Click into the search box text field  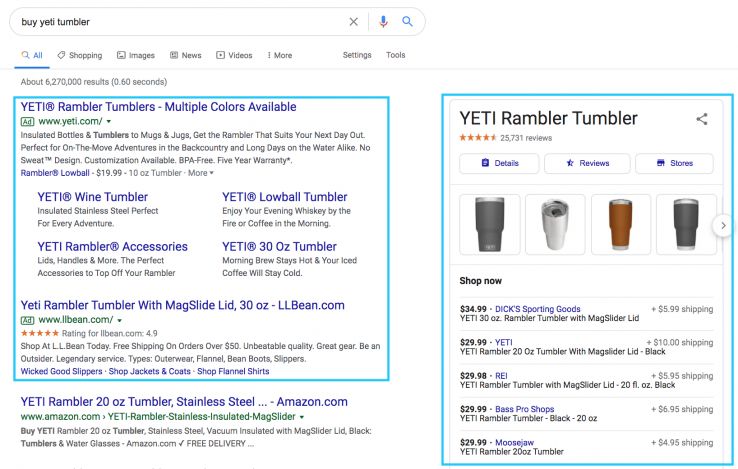click(x=180, y=22)
